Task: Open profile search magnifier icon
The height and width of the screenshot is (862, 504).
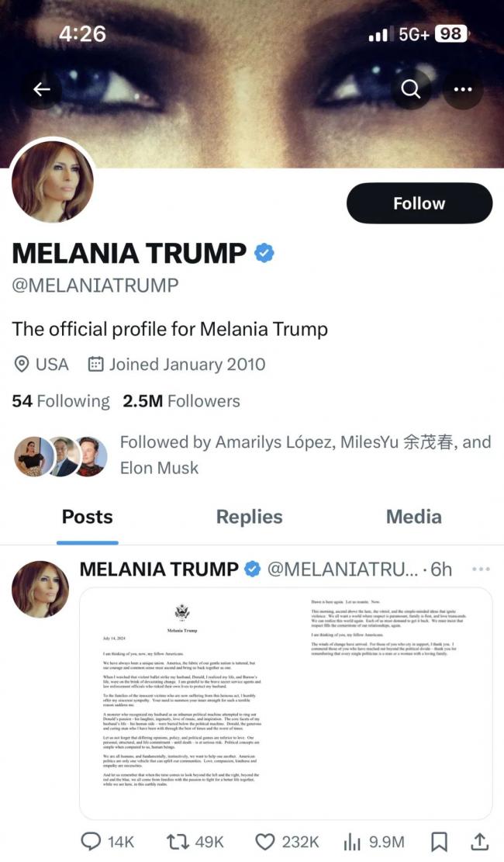Action: pyautogui.click(x=411, y=89)
